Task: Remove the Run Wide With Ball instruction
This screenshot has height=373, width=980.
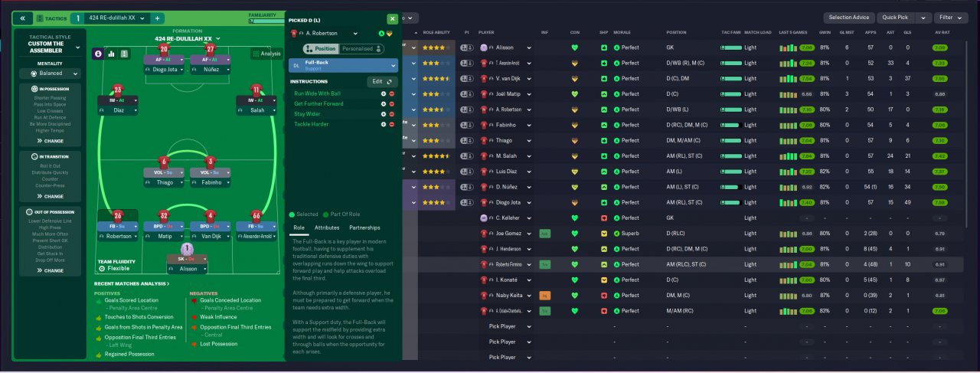Action: click(x=391, y=93)
